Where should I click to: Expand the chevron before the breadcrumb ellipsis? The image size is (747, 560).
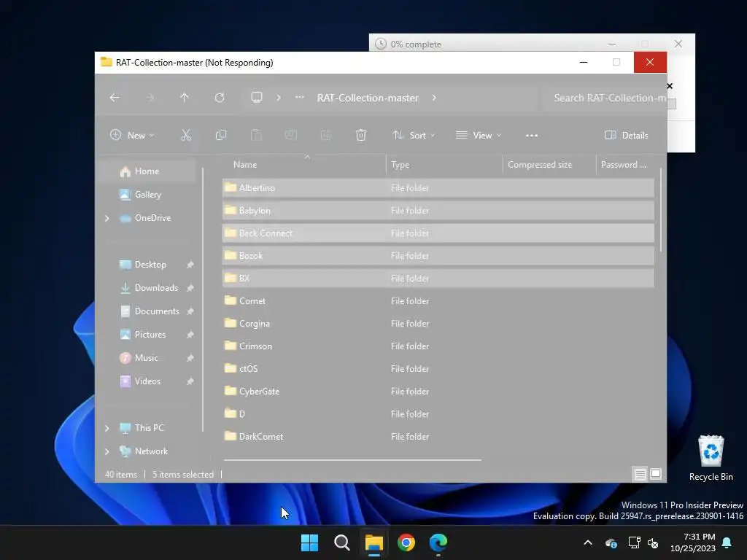(x=279, y=98)
